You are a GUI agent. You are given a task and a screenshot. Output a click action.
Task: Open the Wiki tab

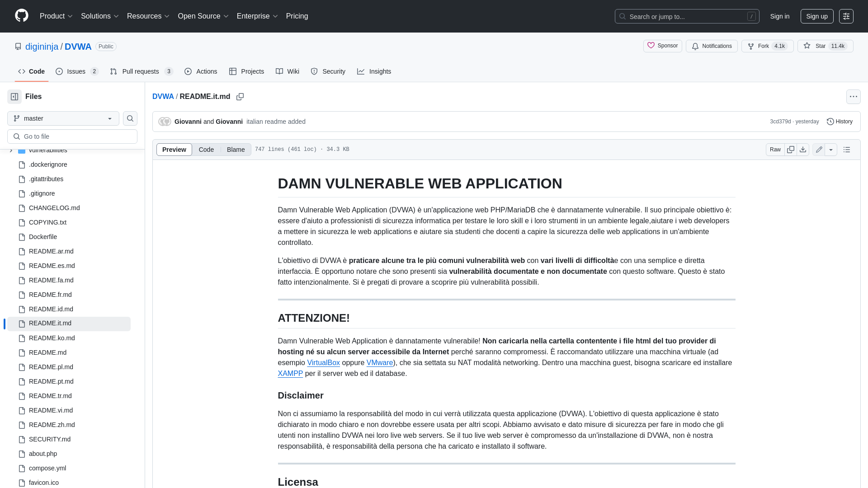(x=288, y=71)
